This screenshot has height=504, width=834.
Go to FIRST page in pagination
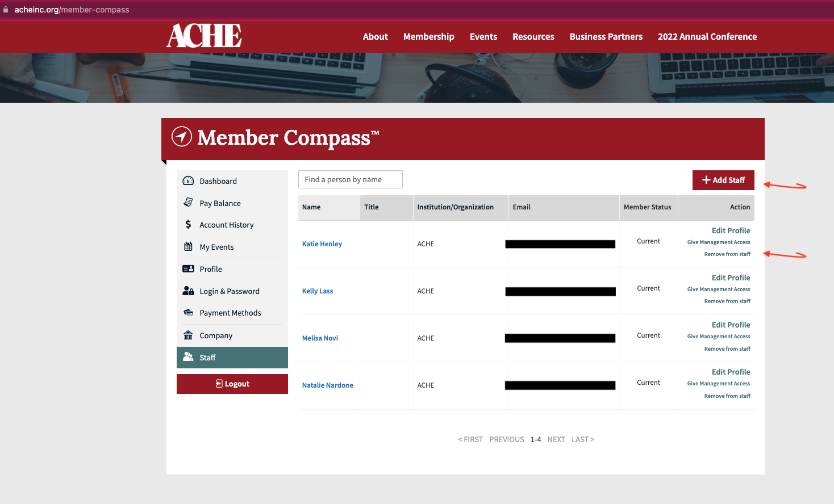470,439
